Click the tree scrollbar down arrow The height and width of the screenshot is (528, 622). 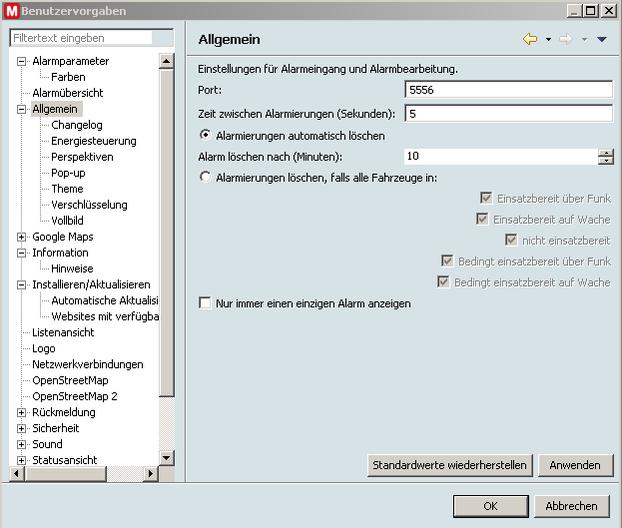pyautogui.click(x=168, y=460)
